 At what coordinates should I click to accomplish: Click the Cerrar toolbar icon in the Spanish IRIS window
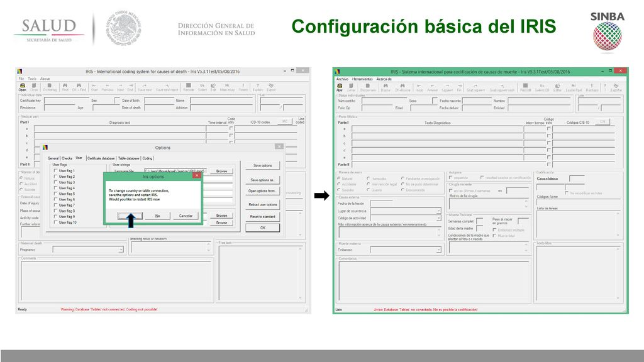tap(351, 87)
